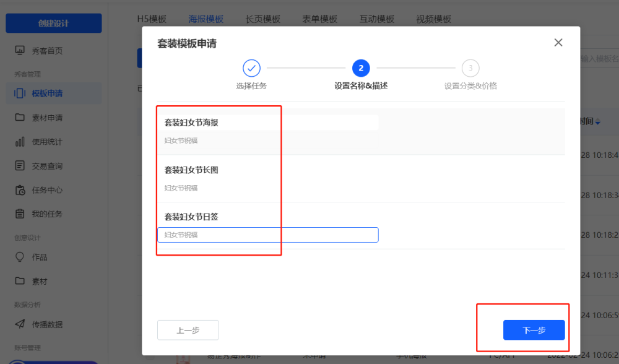Open 使用统计 in the sidebar
This screenshot has width=619, height=364.
[47, 142]
